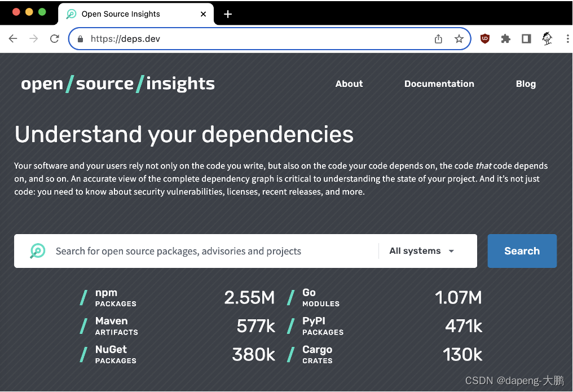Viewport: 573px width, 392px height.
Task: Open the share icon in the address bar
Action: click(439, 39)
